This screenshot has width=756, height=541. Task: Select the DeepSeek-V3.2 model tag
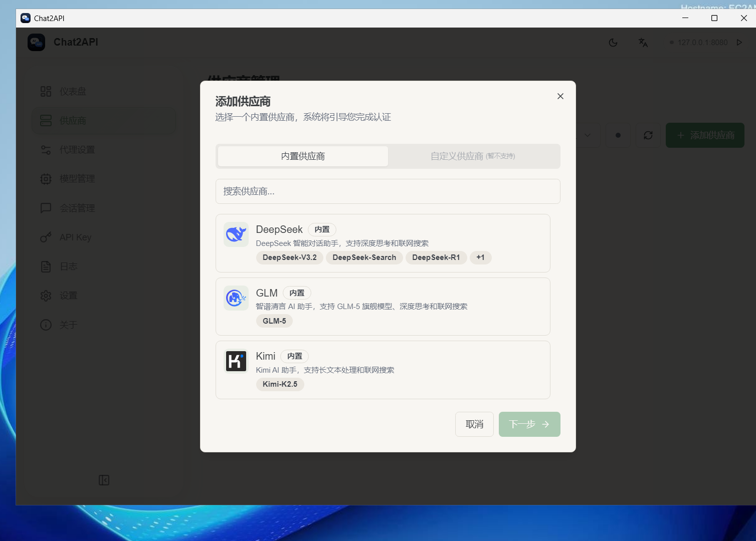(x=290, y=257)
